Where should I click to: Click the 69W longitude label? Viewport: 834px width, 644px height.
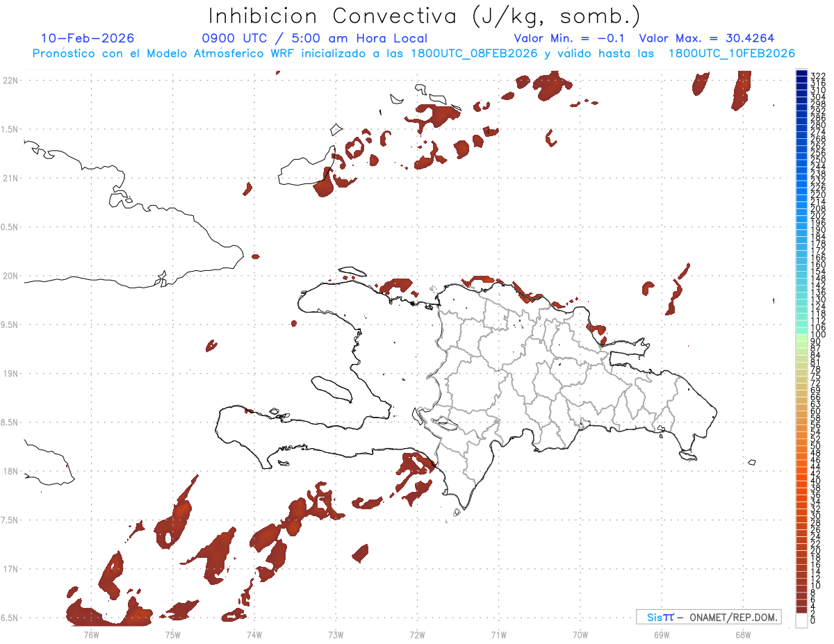[662, 635]
